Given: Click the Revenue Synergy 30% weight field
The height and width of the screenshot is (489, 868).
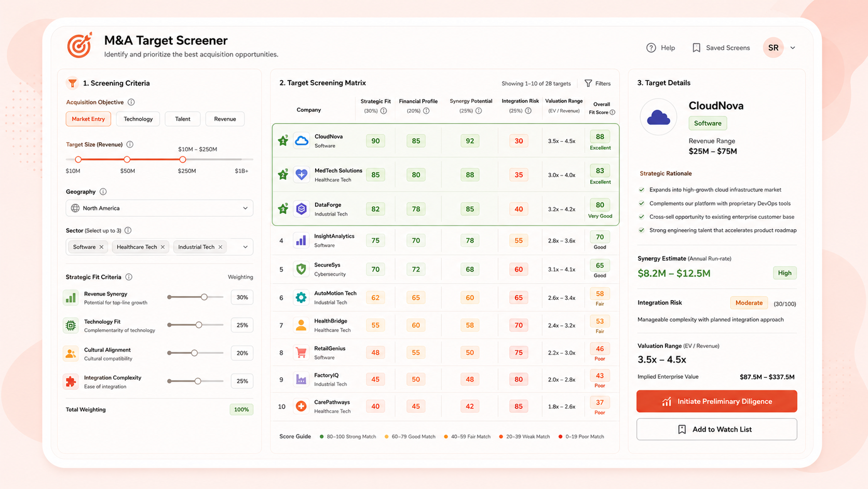Looking at the screenshot, I should (242, 297).
